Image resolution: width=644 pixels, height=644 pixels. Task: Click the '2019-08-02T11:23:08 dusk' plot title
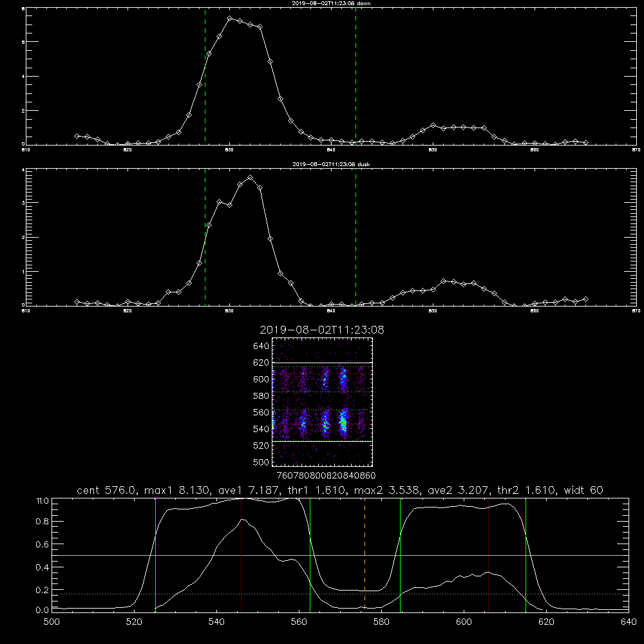coord(331,164)
